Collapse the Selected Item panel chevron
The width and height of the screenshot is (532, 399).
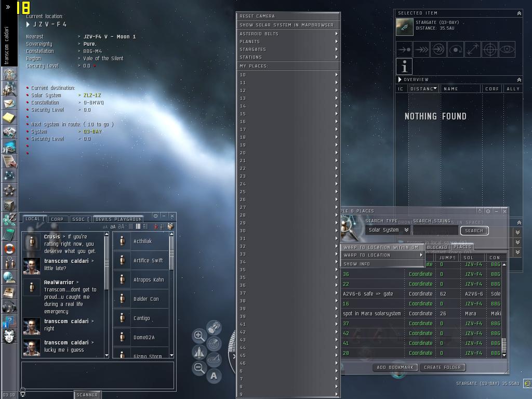point(519,13)
